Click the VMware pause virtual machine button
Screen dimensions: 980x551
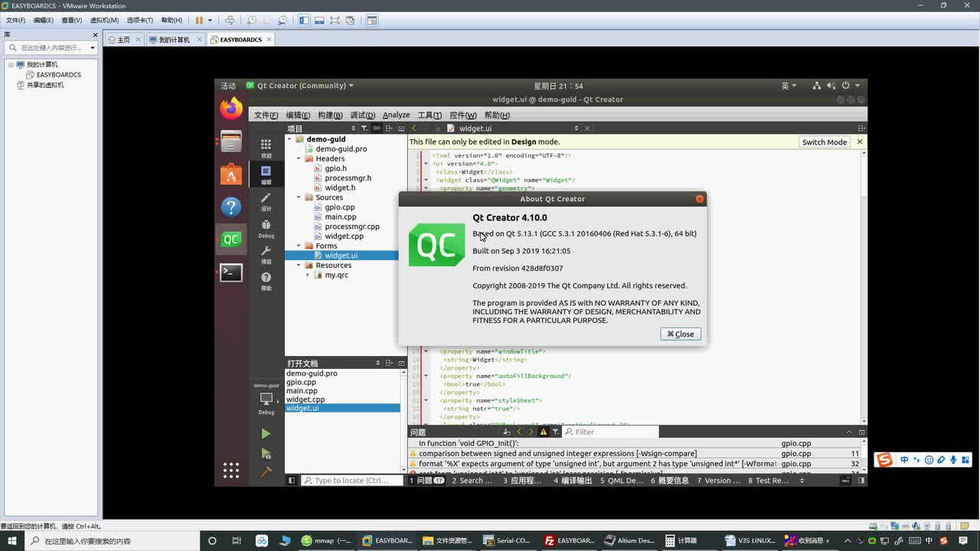(x=199, y=20)
